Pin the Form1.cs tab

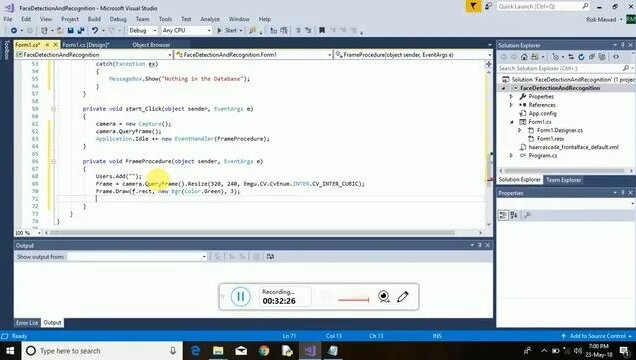(x=47, y=45)
